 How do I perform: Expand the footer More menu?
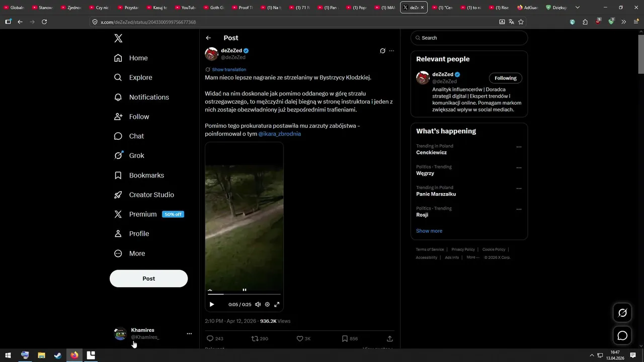(472, 257)
